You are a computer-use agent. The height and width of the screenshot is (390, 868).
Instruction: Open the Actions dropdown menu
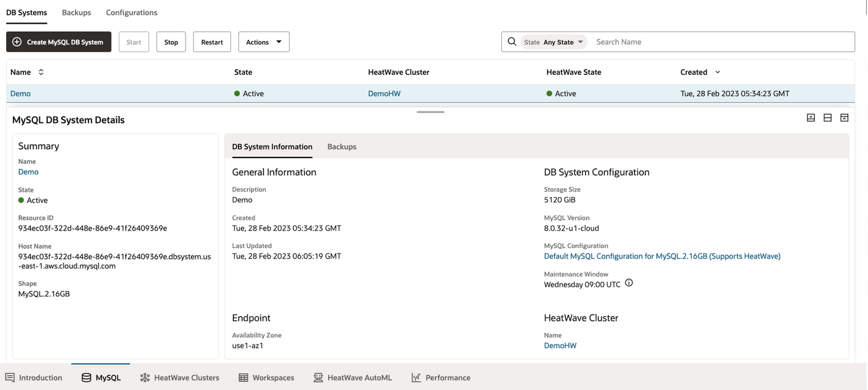tap(263, 42)
